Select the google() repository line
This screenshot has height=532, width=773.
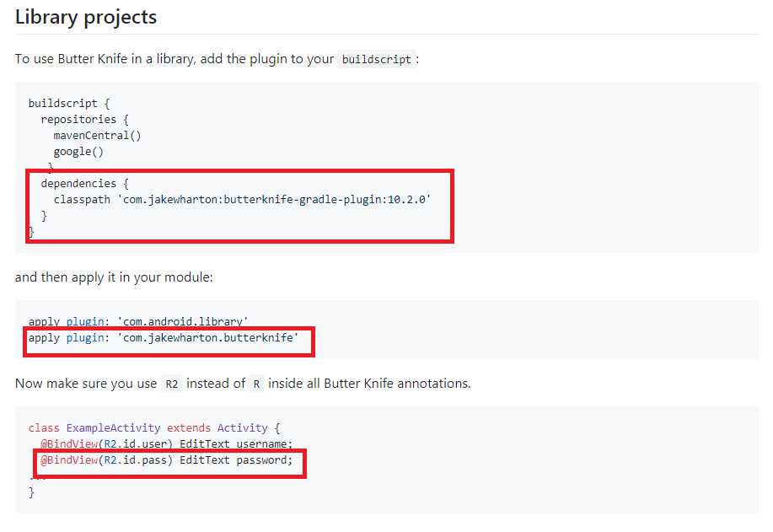[78, 152]
